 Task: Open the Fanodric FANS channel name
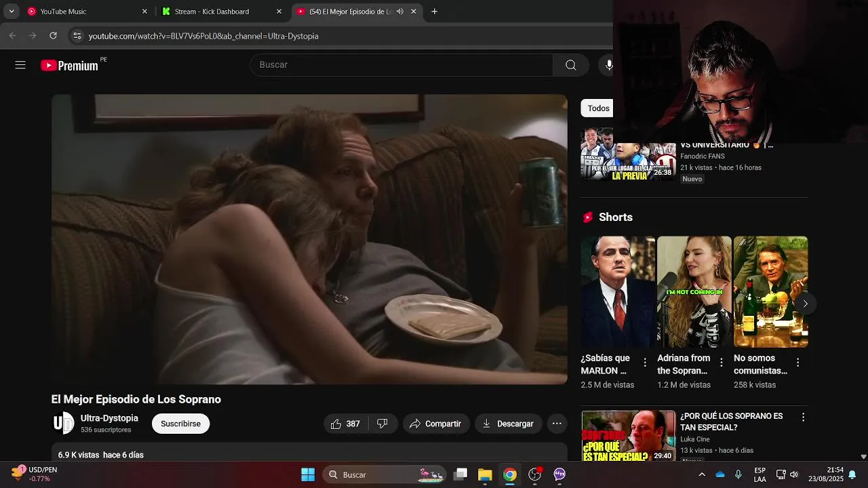point(703,157)
